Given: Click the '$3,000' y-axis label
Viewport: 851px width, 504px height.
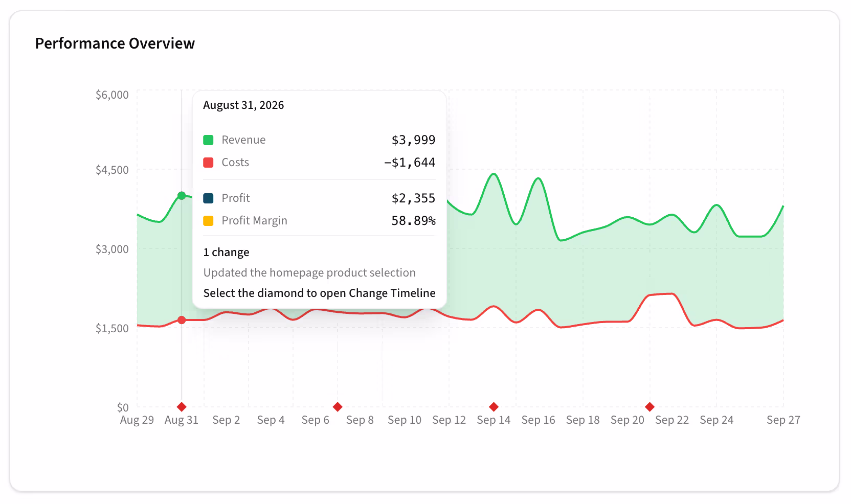Looking at the screenshot, I should point(112,249).
